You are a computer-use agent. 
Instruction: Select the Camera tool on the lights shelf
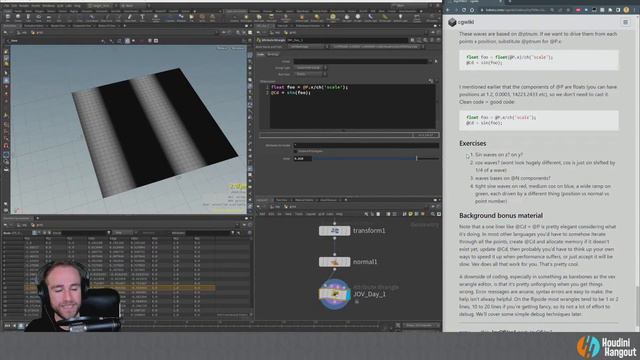234,17
